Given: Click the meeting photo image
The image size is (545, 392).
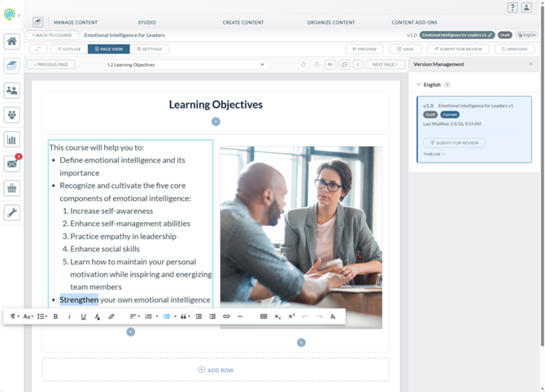Looking at the screenshot, I should pos(301,237).
